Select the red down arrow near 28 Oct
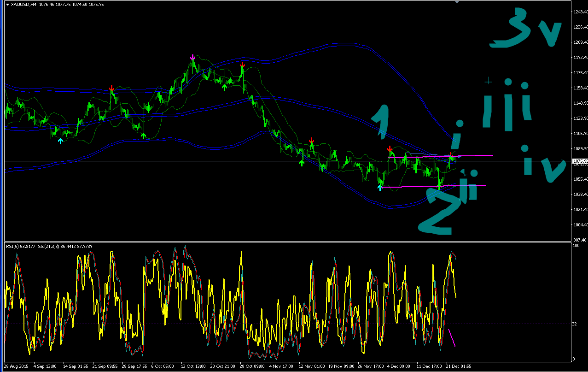 242,65
